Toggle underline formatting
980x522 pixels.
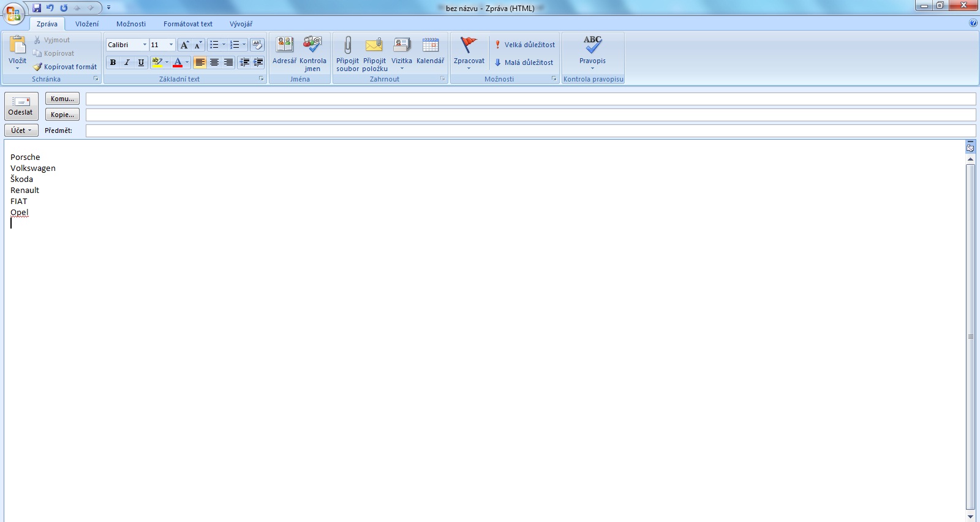click(141, 62)
